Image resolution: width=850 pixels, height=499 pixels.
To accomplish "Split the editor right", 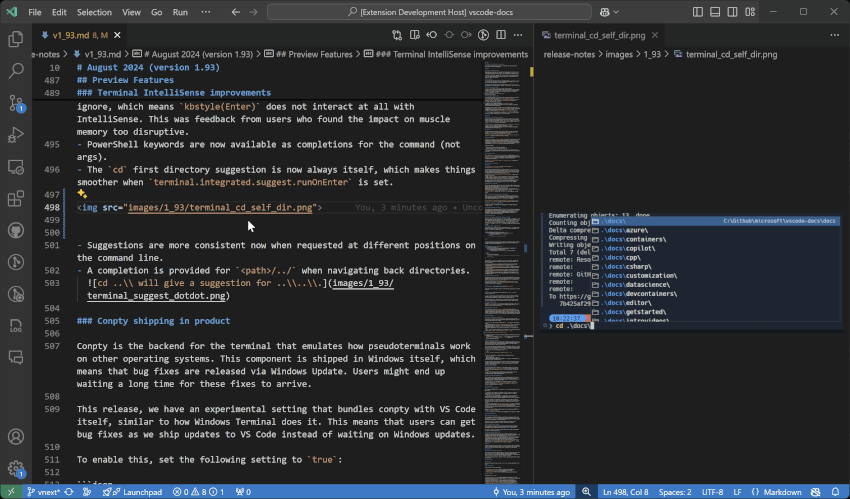I will click(x=501, y=35).
